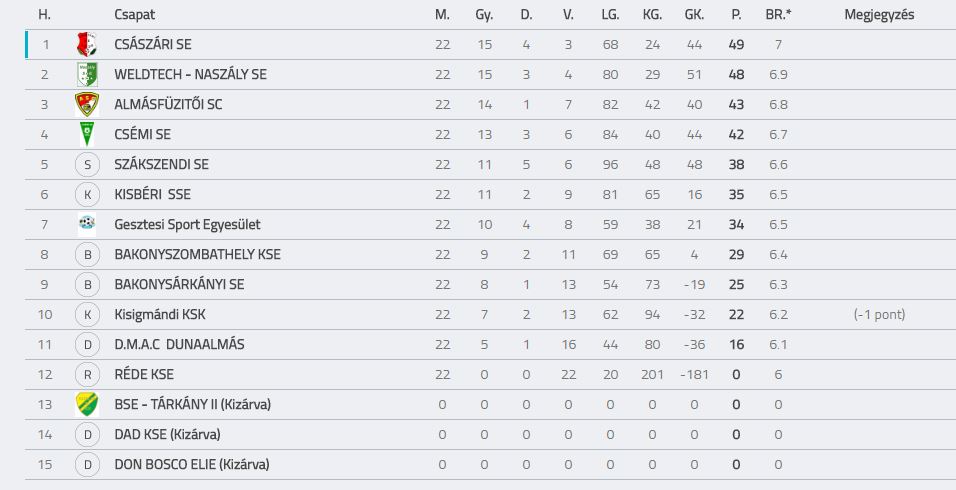Click the S placeholder icon for SZÁKSZENDI SE
The height and width of the screenshot is (490, 956).
tap(87, 165)
